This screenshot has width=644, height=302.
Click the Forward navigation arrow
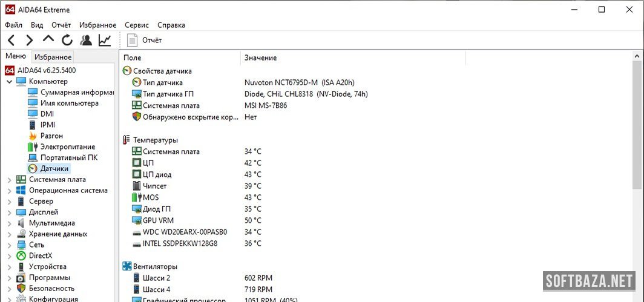coord(29,41)
